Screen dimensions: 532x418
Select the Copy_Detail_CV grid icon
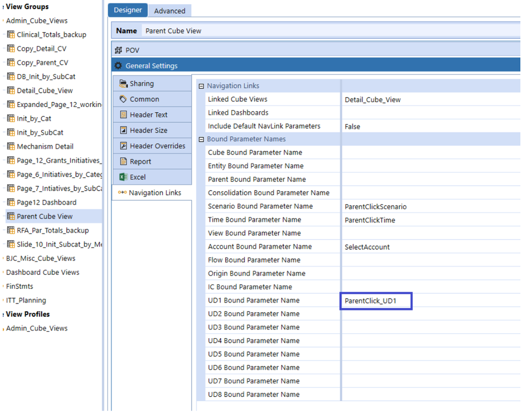click(x=11, y=48)
